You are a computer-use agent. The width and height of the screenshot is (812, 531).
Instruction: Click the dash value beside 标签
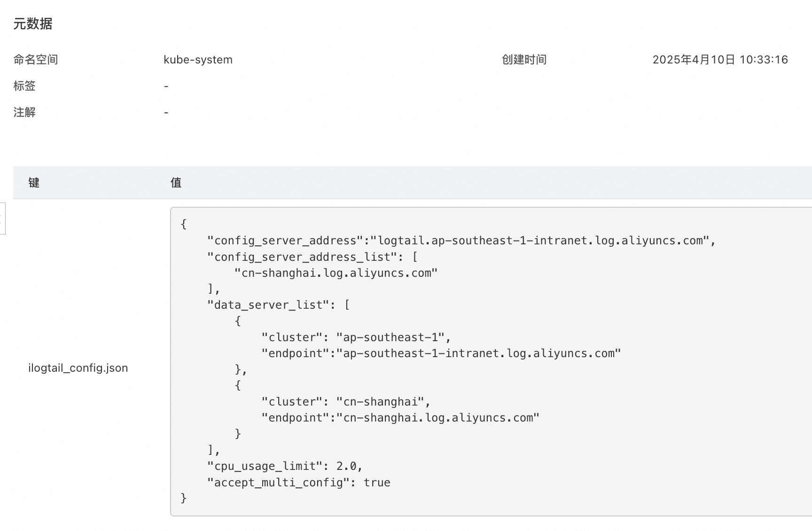[166, 86]
